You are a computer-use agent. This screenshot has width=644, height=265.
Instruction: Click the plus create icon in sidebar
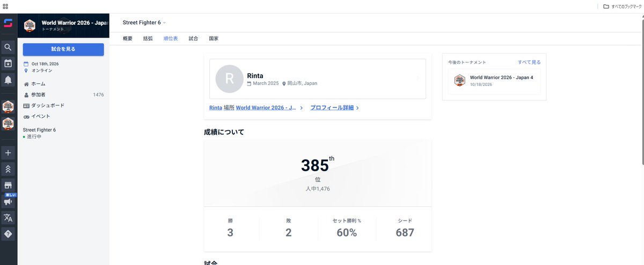[x=8, y=153]
